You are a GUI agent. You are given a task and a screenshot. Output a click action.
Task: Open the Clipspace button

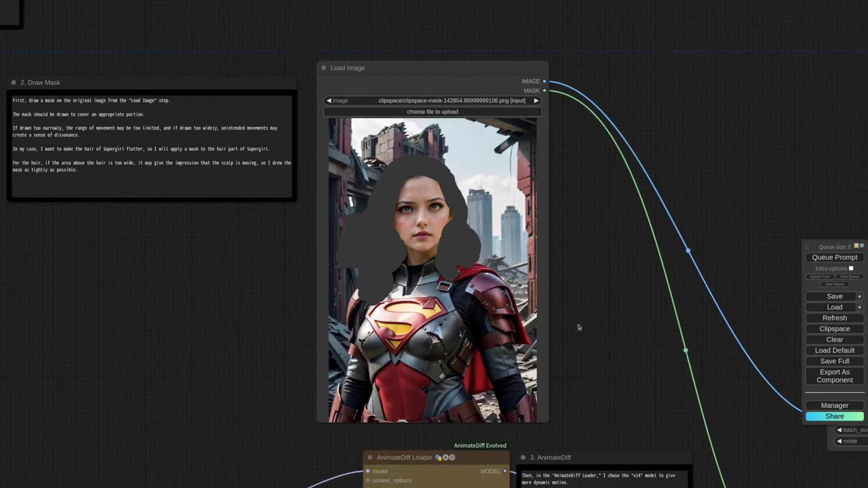pyautogui.click(x=835, y=329)
